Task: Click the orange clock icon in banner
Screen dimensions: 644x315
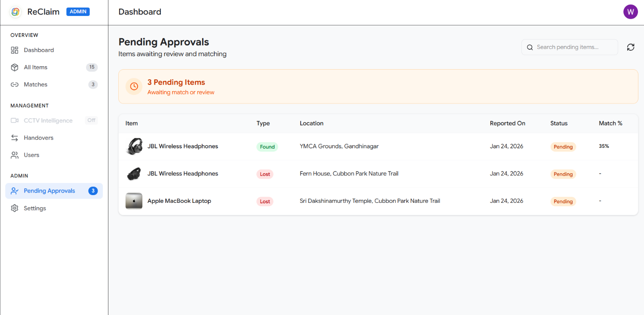Action: coord(134,86)
